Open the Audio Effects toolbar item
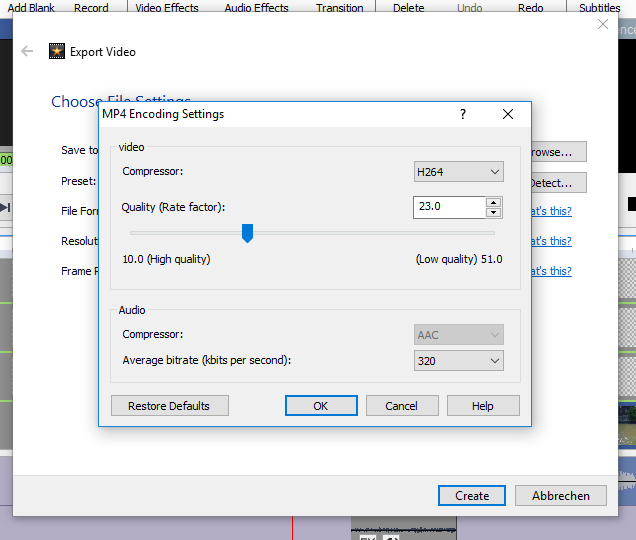 [256, 7]
